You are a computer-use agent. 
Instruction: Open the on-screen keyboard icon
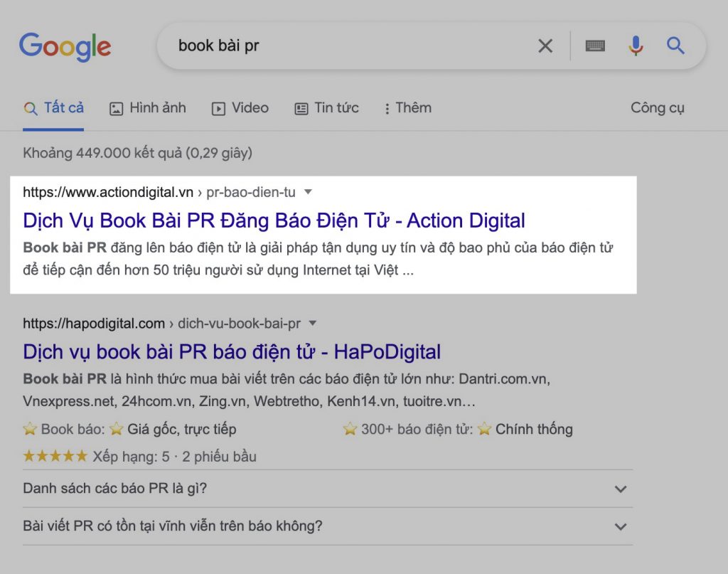pos(595,46)
